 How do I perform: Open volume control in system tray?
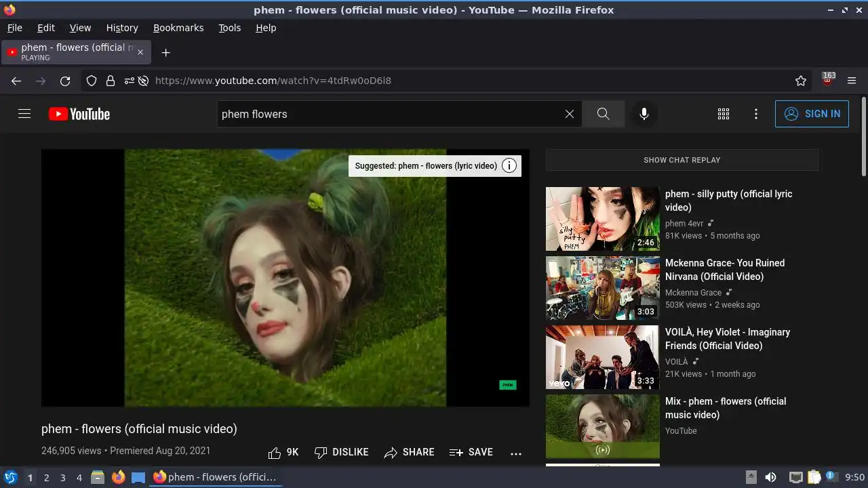(770, 477)
